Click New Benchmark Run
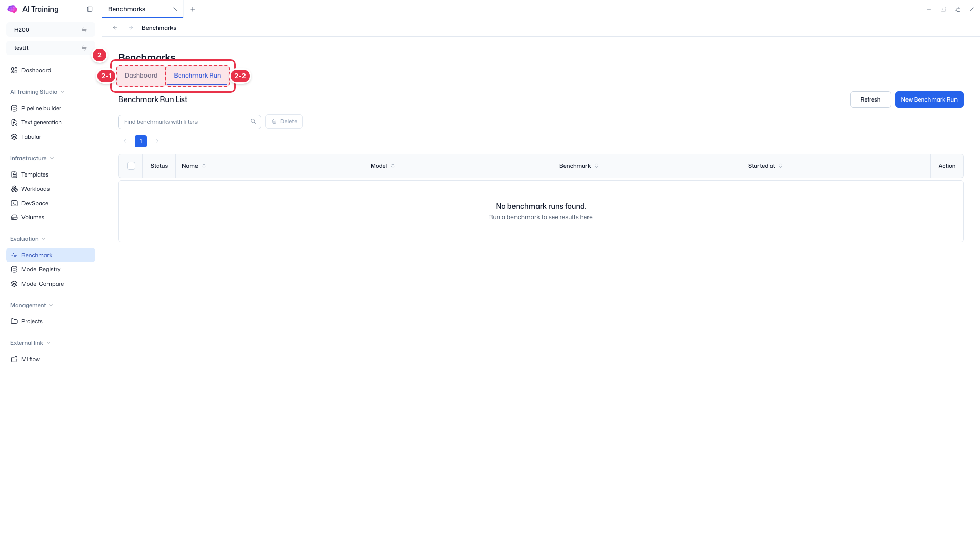 point(929,99)
